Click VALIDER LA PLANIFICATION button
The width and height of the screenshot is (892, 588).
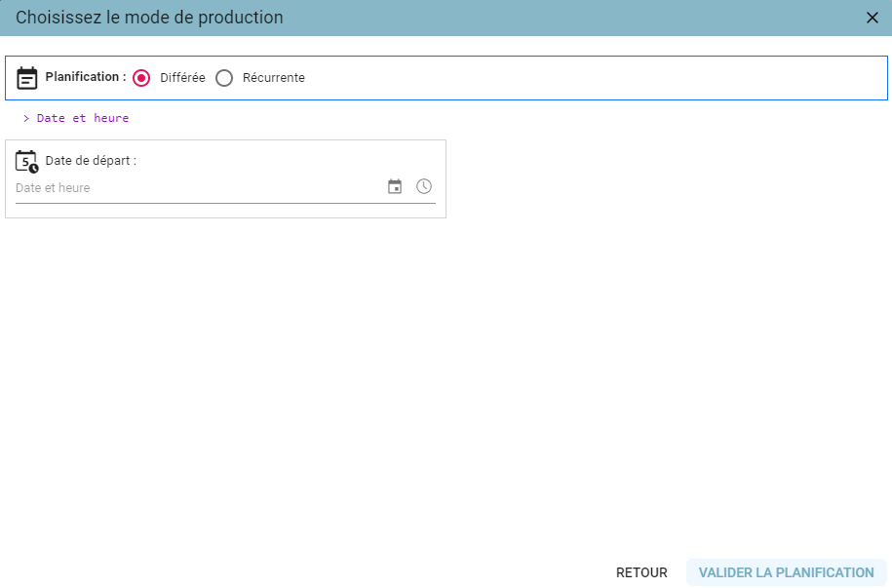786,572
